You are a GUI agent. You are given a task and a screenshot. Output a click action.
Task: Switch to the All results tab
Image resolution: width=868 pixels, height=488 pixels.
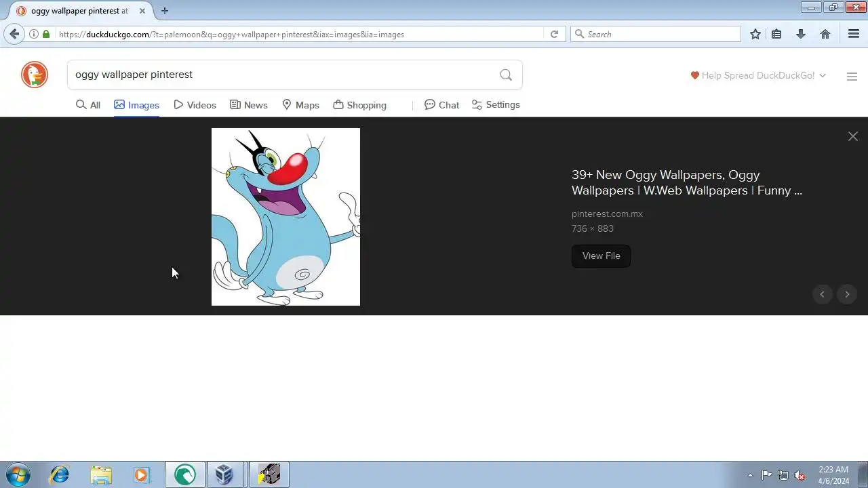point(88,105)
